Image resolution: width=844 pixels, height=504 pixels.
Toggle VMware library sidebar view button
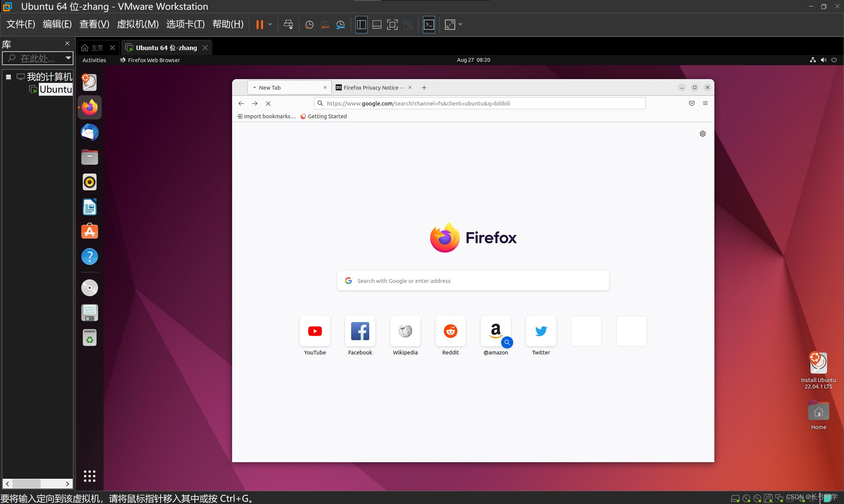[x=361, y=25]
